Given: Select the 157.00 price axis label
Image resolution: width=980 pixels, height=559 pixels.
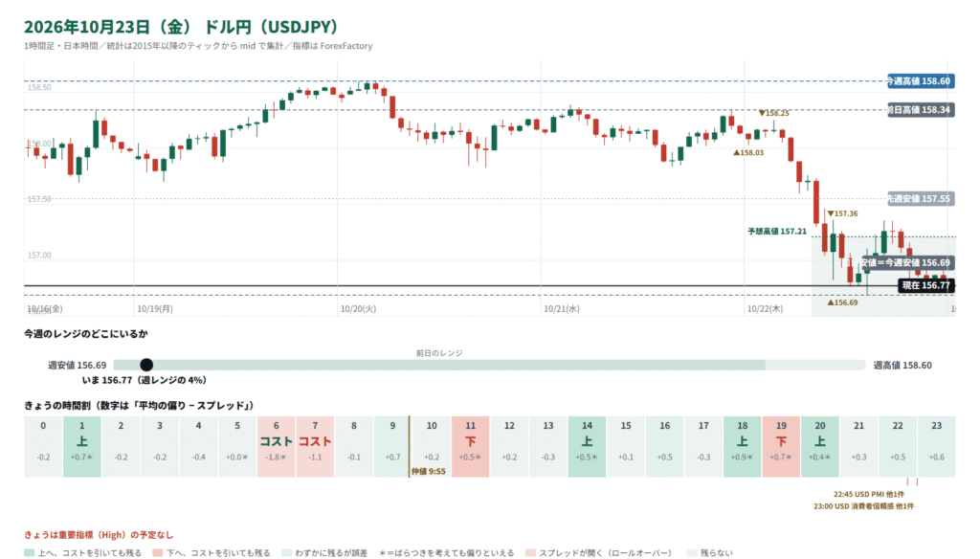Looking at the screenshot, I should point(39,256).
